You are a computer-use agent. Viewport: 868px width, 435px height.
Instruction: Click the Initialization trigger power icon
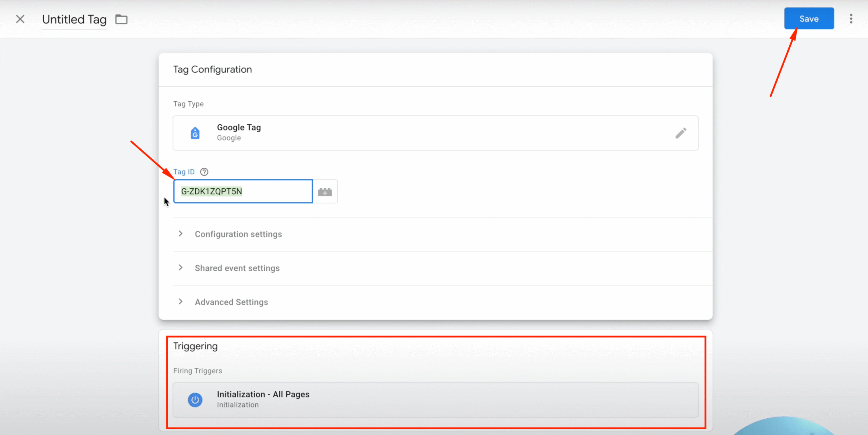195,400
